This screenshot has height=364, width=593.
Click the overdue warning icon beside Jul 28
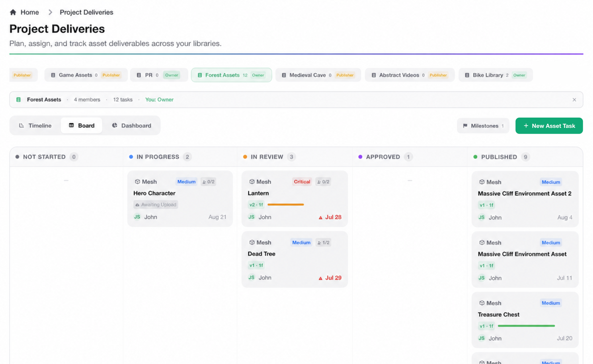click(x=321, y=217)
